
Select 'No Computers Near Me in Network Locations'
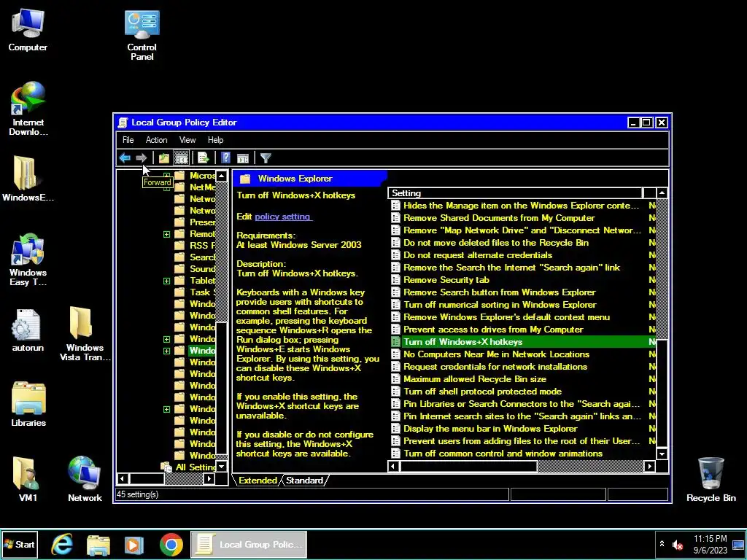(x=496, y=354)
